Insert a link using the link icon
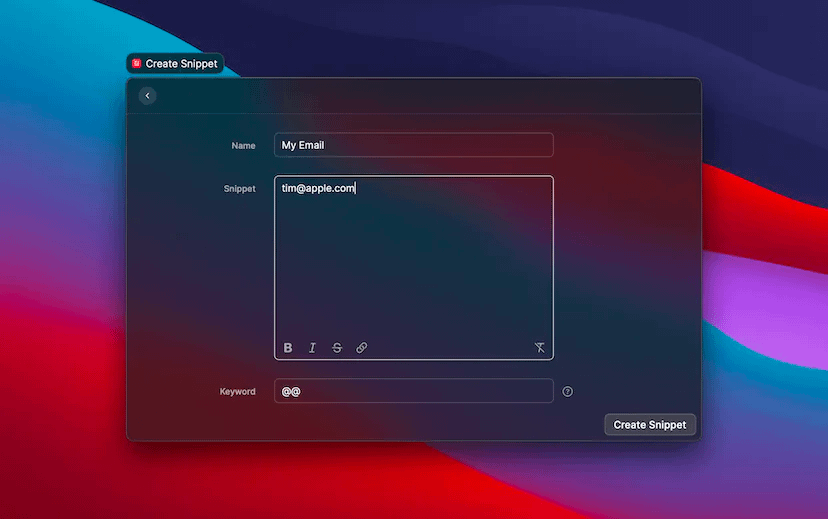Screen dimensions: 828x519 (362, 348)
